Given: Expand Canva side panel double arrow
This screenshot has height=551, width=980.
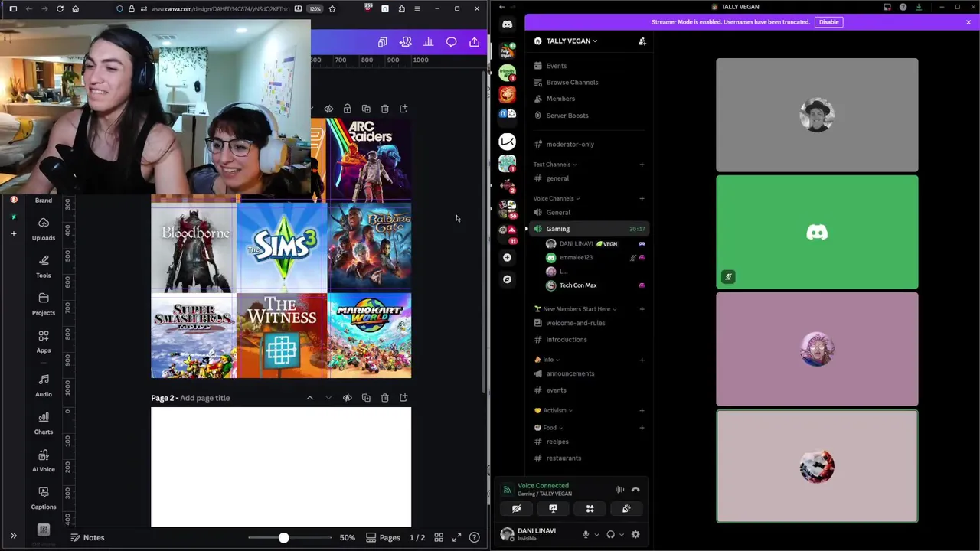Looking at the screenshot, I should click(x=13, y=536).
